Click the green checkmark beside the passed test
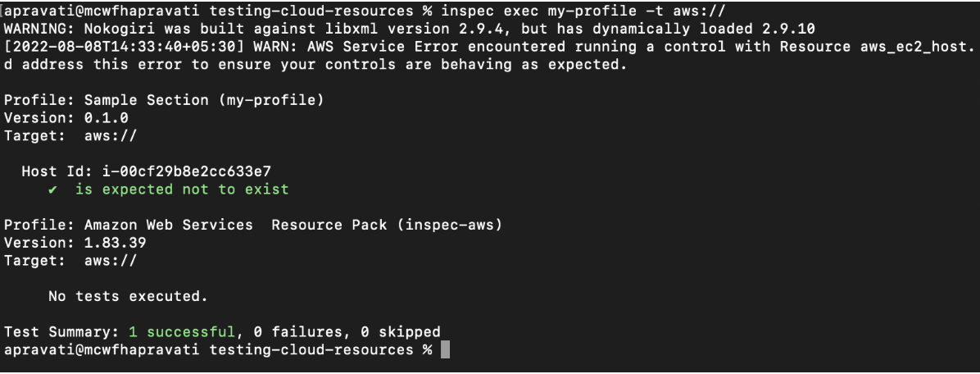The width and height of the screenshot is (980, 374). [x=52, y=189]
